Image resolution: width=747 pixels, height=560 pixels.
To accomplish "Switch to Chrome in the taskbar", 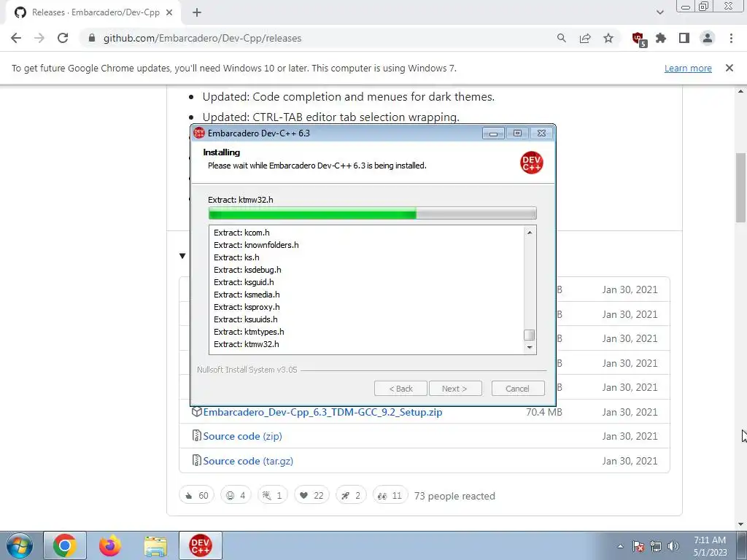I will [x=65, y=545].
